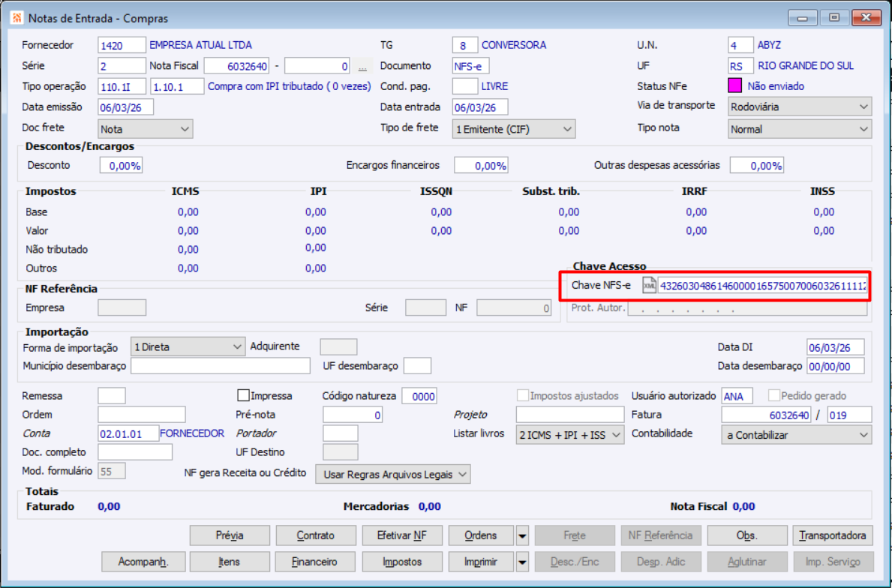The width and height of the screenshot is (892, 588).
Task: Click the Pré-nota field
Action: pyautogui.click(x=353, y=415)
